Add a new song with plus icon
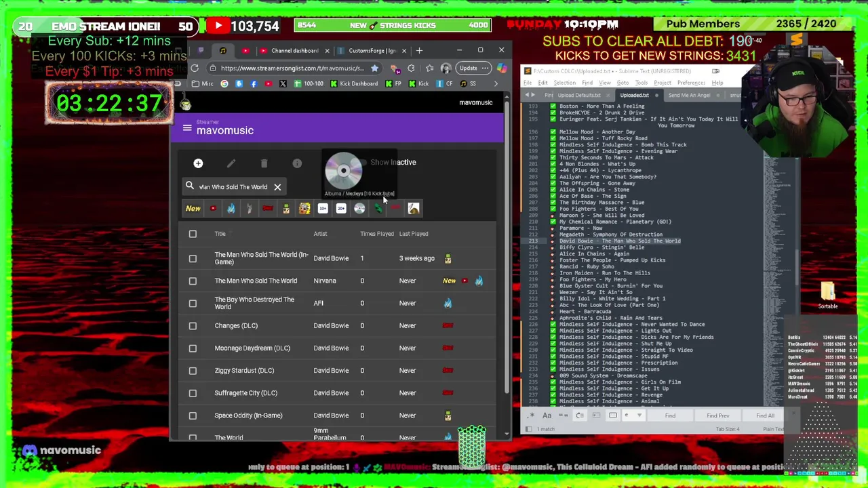This screenshot has height=488, width=868. click(198, 163)
